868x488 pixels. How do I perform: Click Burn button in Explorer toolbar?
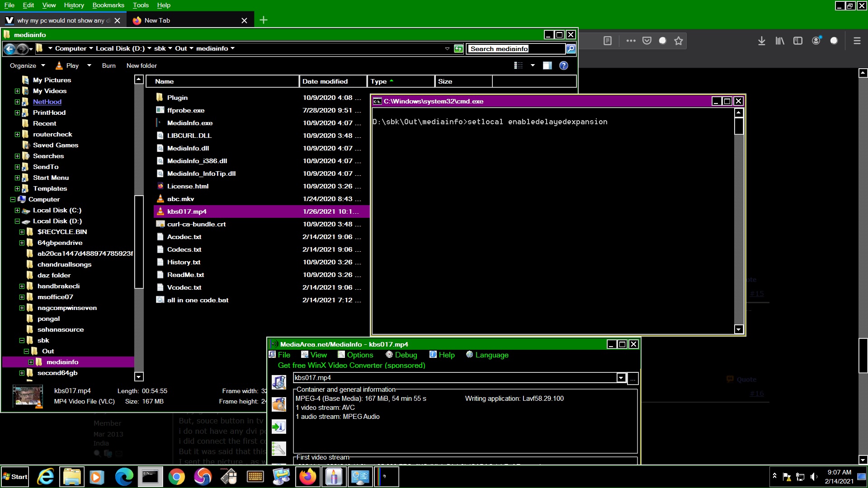[x=108, y=66]
